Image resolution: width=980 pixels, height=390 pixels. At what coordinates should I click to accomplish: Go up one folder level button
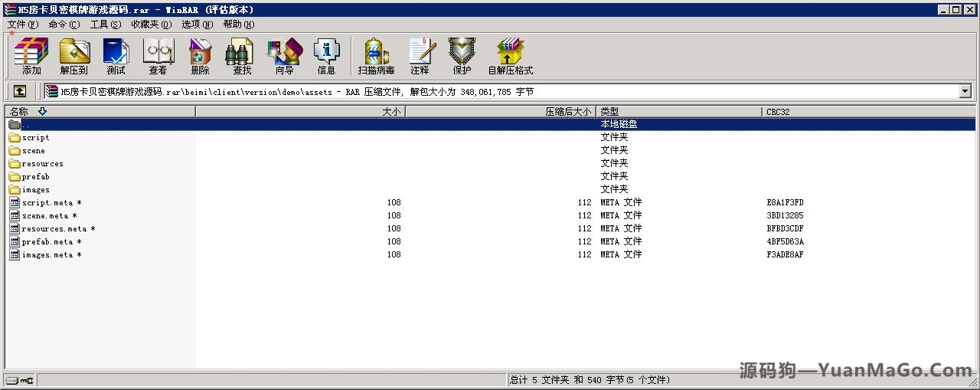(20, 91)
